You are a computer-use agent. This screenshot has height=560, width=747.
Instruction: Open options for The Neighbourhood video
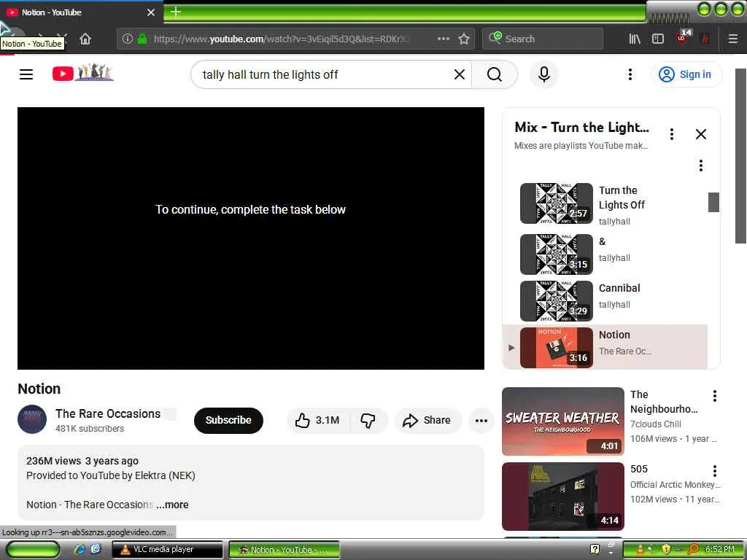pos(715,396)
